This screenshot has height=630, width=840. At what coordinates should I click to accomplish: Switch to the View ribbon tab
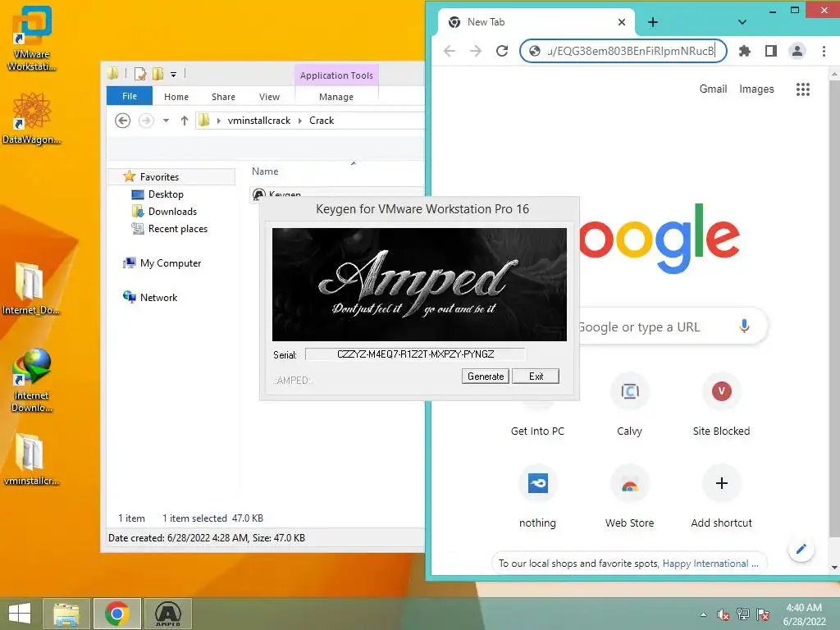tap(269, 97)
